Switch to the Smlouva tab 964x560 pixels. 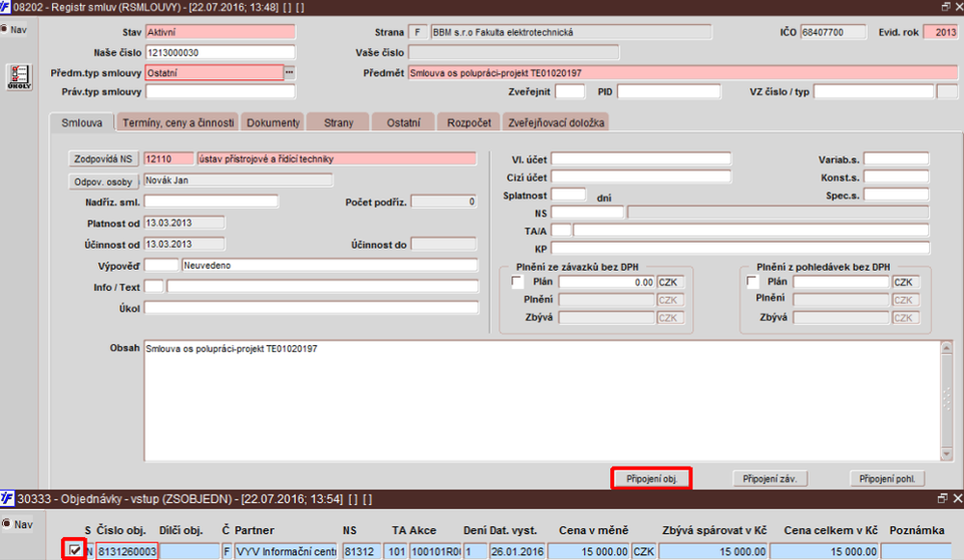pyautogui.click(x=82, y=122)
